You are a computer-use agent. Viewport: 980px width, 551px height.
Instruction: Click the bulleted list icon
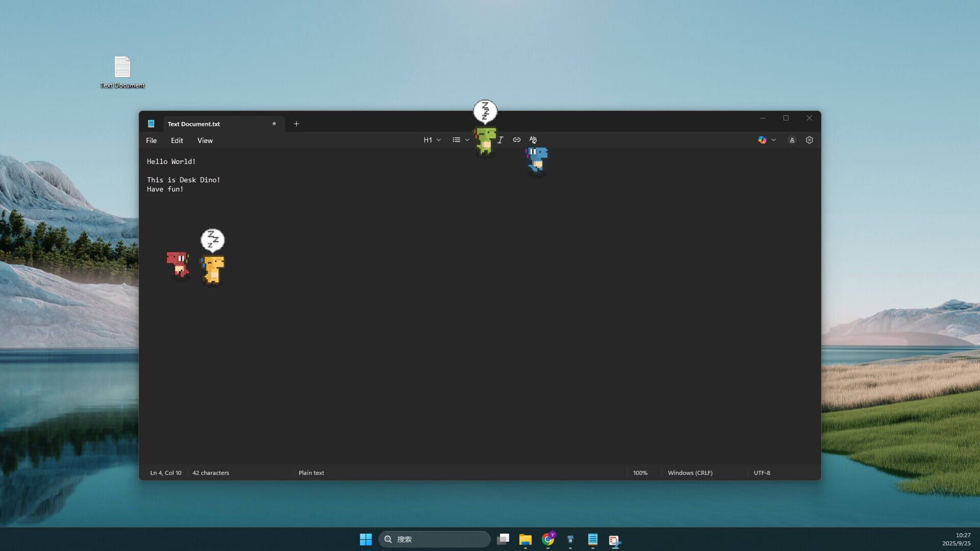[456, 140]
